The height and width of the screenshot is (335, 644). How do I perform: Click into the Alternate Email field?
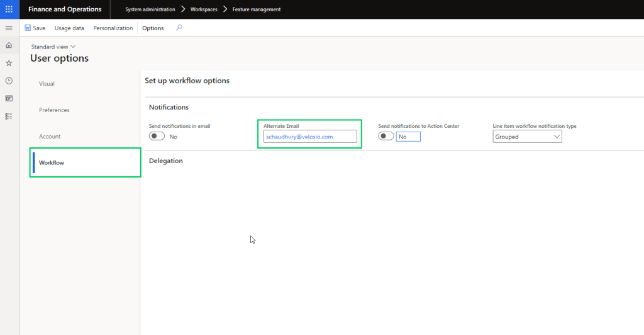click(x=310, y=137)
